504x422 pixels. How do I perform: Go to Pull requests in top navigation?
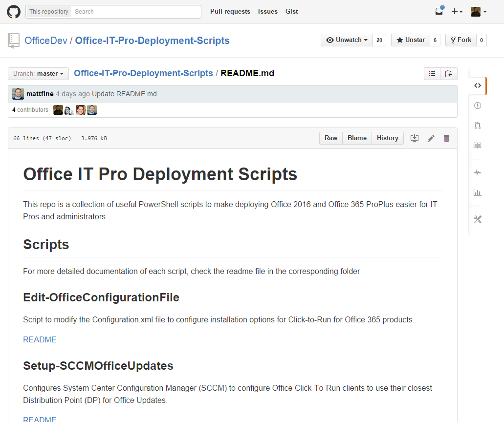230,12
